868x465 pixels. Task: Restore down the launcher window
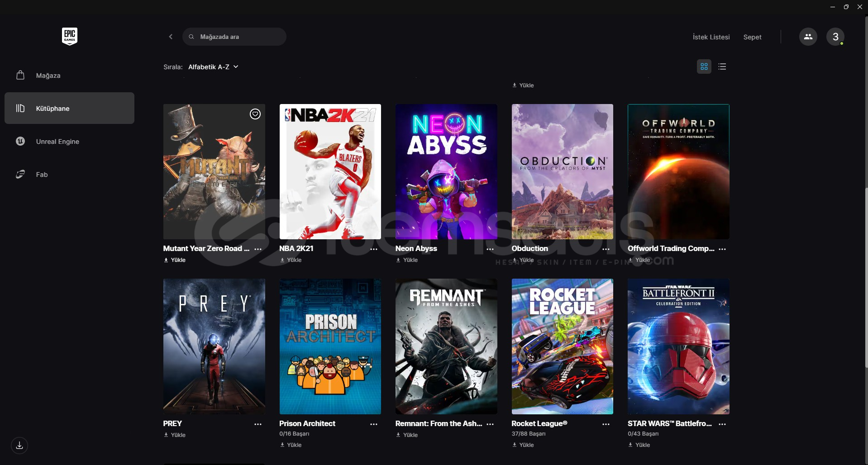(846, 7)
